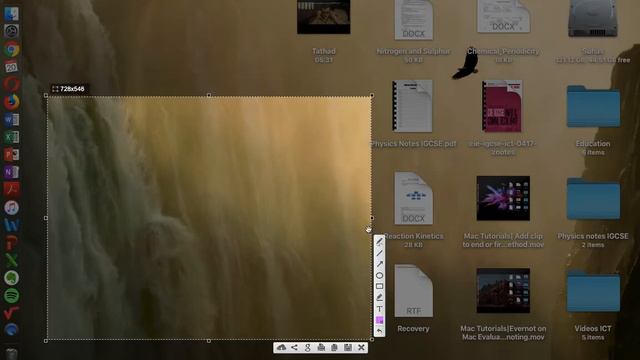Select the Pen drawing tool in Lightshot

point(379,242)
